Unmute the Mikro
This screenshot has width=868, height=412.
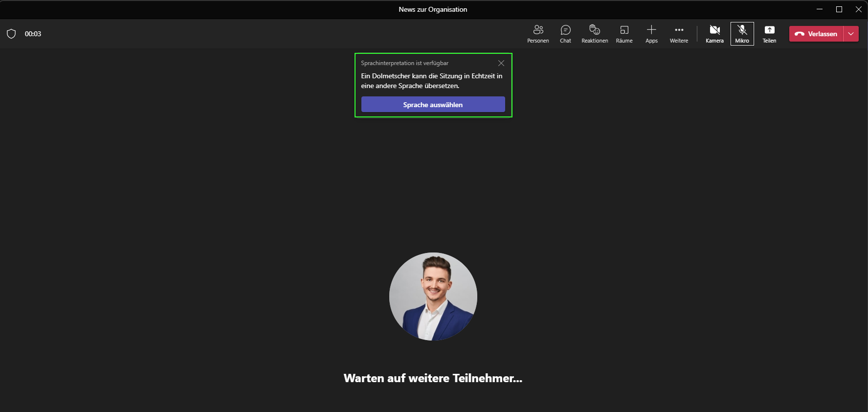[742, 34]
